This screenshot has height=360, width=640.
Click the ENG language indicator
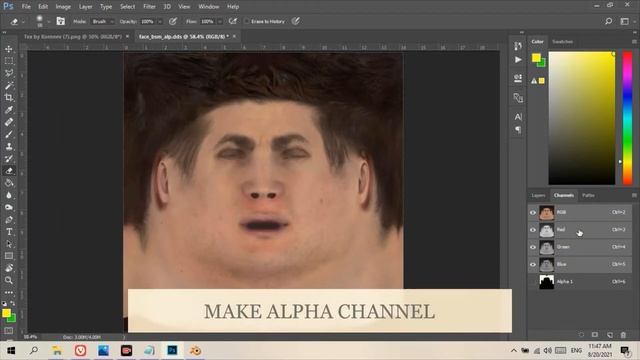pos(576,351)
